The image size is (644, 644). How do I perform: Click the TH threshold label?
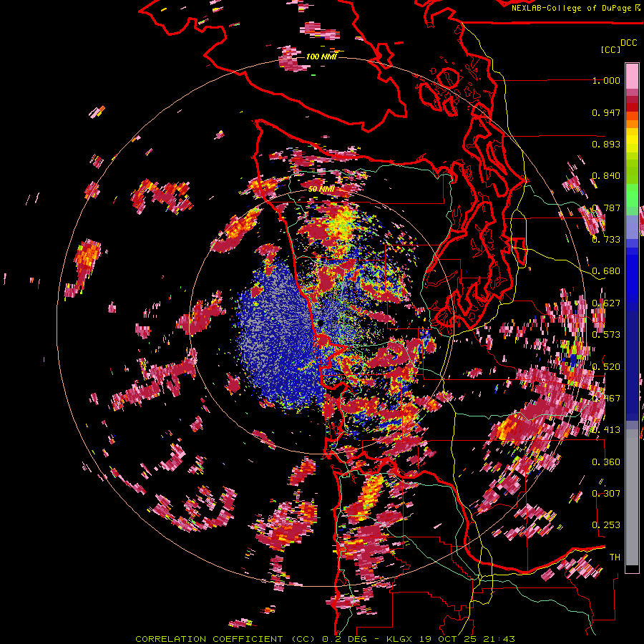pos(615,557)
